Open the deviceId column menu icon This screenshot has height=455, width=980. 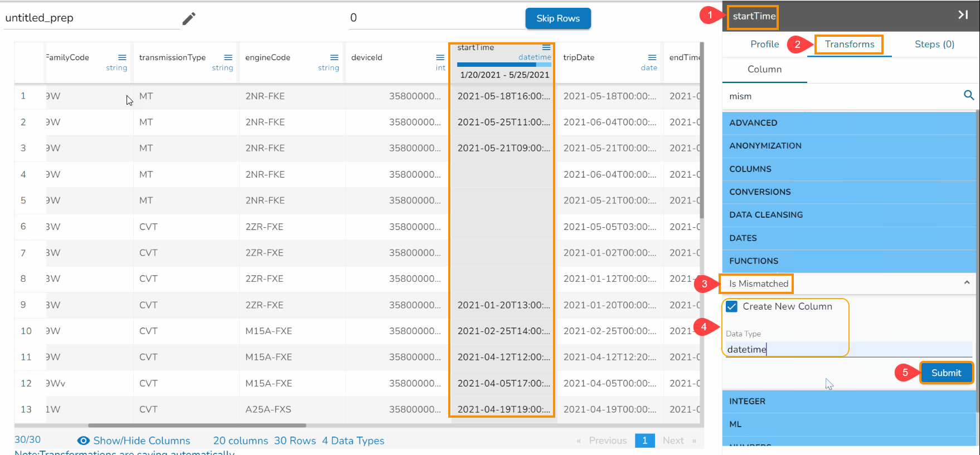440,57
